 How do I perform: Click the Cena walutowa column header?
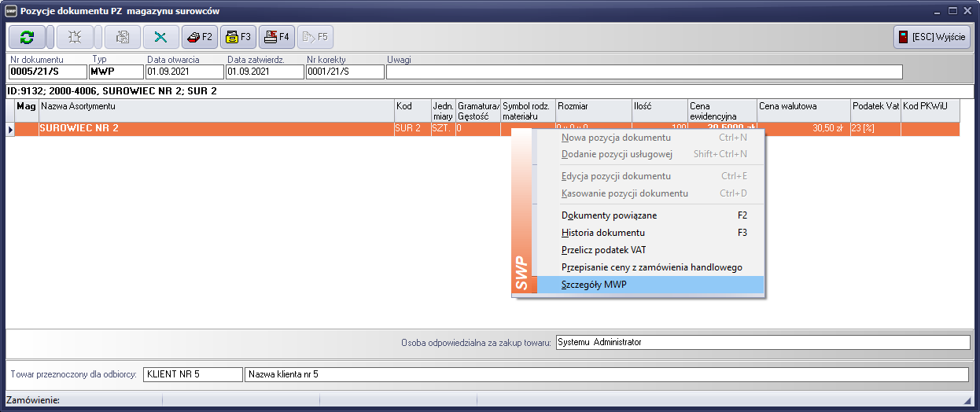[802, 106]
